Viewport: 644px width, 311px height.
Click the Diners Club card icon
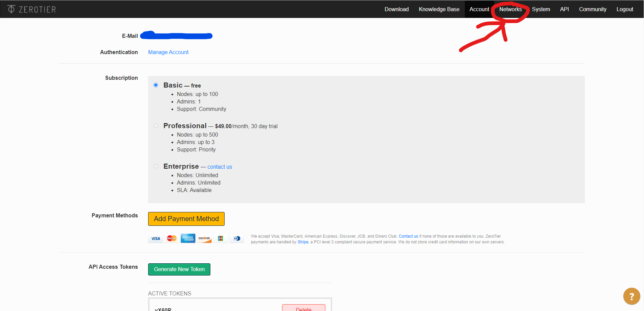(x=237, y=238)
